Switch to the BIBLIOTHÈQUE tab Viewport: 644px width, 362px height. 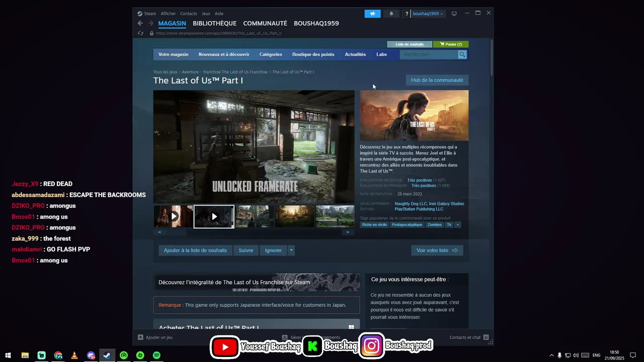click(x=214, y=23)
